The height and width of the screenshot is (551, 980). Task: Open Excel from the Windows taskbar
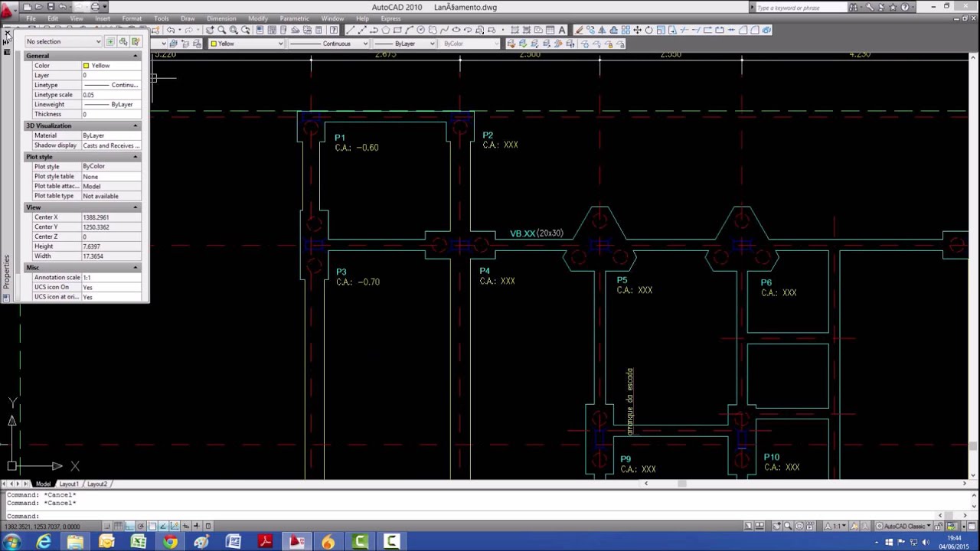pyautogui.click(x=139, y=542)
